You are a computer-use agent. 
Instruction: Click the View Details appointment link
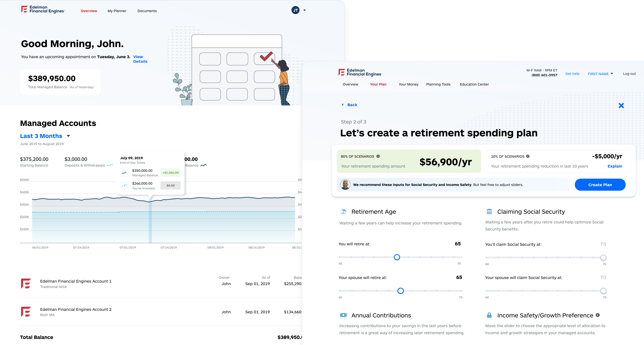point(140,59)
